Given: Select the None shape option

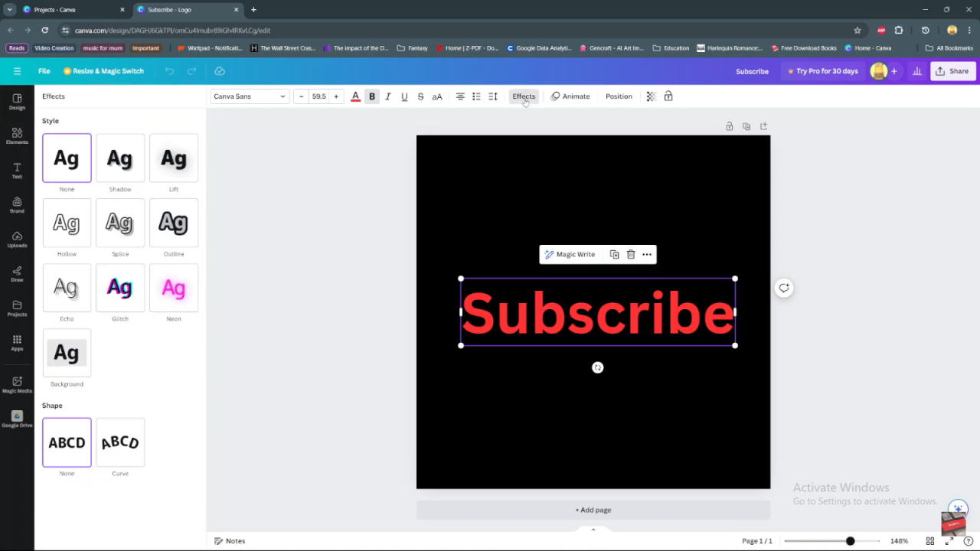Looking at the screenshot, I should coord(67,442).
